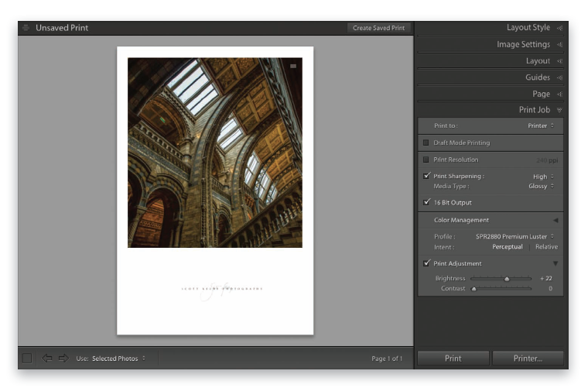The image size is (588, 388).
Task: Expand the Image Settings panel
Action: coord(528,45)
